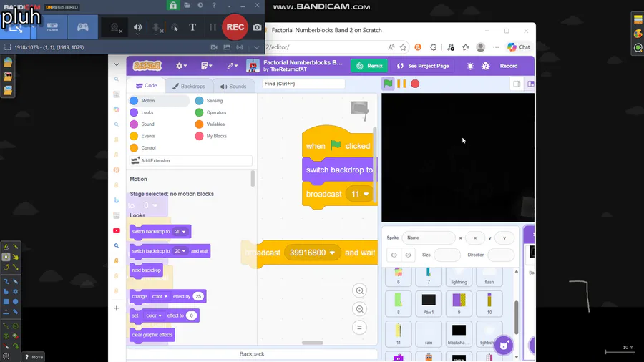Click the sprite Size field
Screen dimensions: 644x362
447,255
